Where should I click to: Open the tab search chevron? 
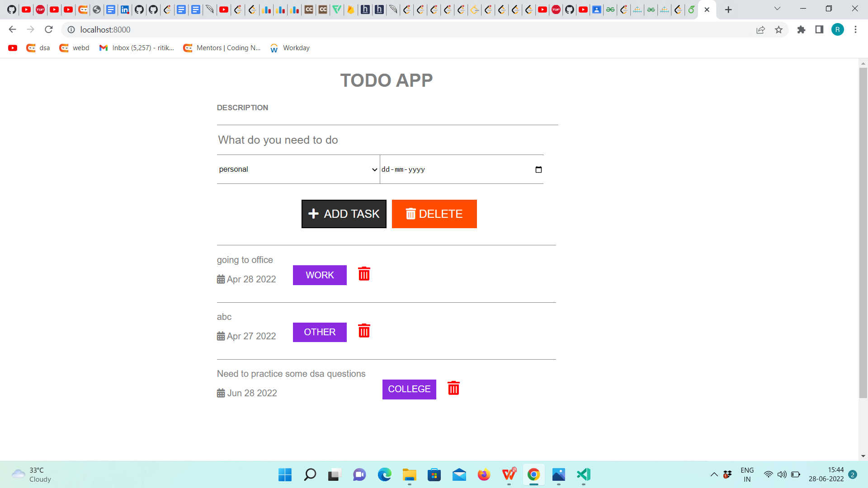pos(777,9)
